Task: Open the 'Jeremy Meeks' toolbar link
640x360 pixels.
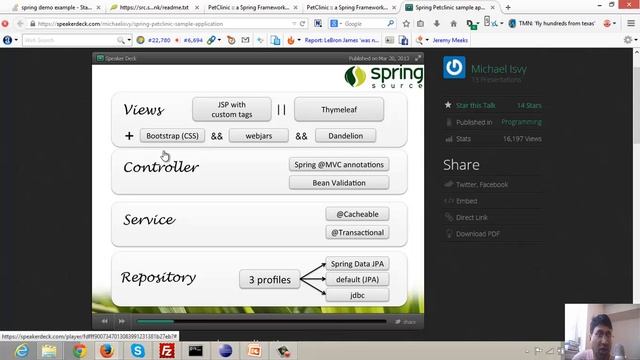Action: pyautogui.click(x=450, y=40)
